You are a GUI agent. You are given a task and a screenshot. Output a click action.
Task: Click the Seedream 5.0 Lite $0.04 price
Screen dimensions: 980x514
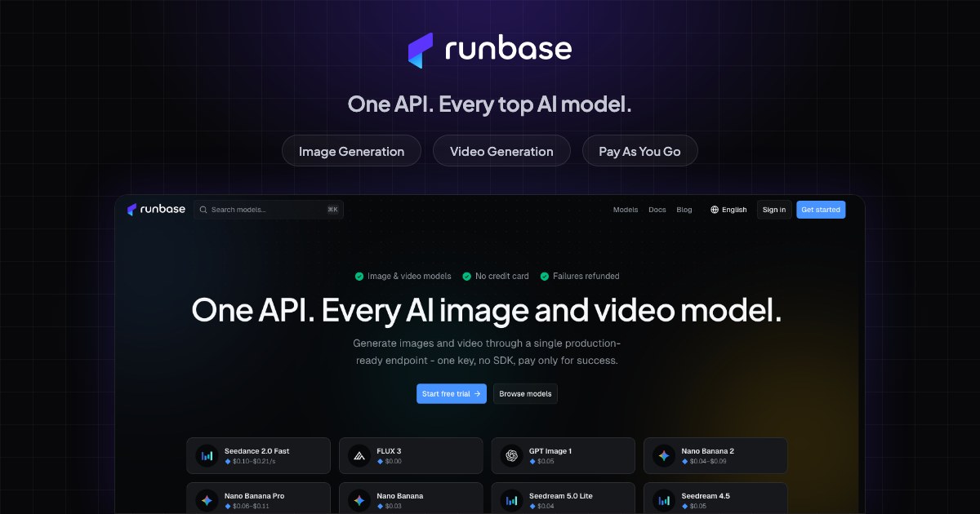pyautogui.click(x=546, y=507)
